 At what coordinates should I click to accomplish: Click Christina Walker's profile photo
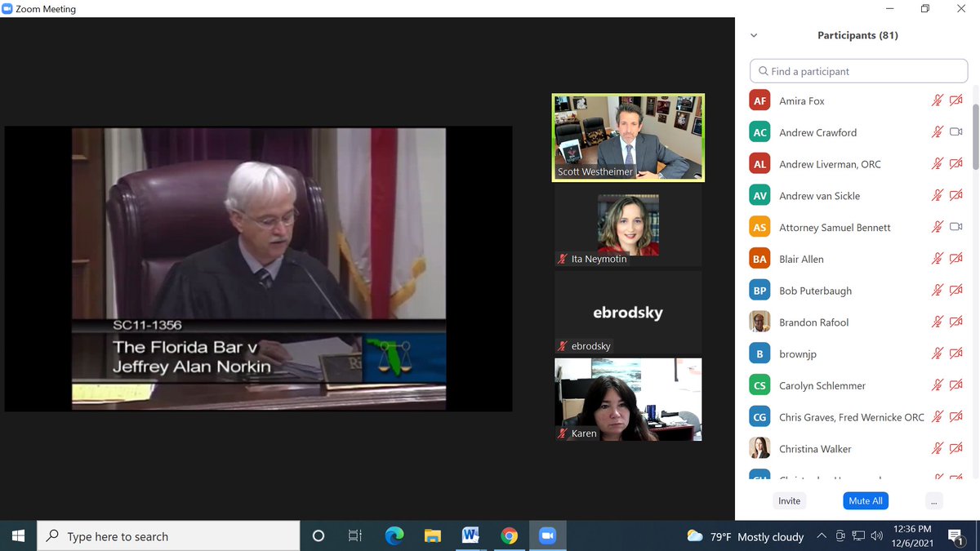click(759, 448)
